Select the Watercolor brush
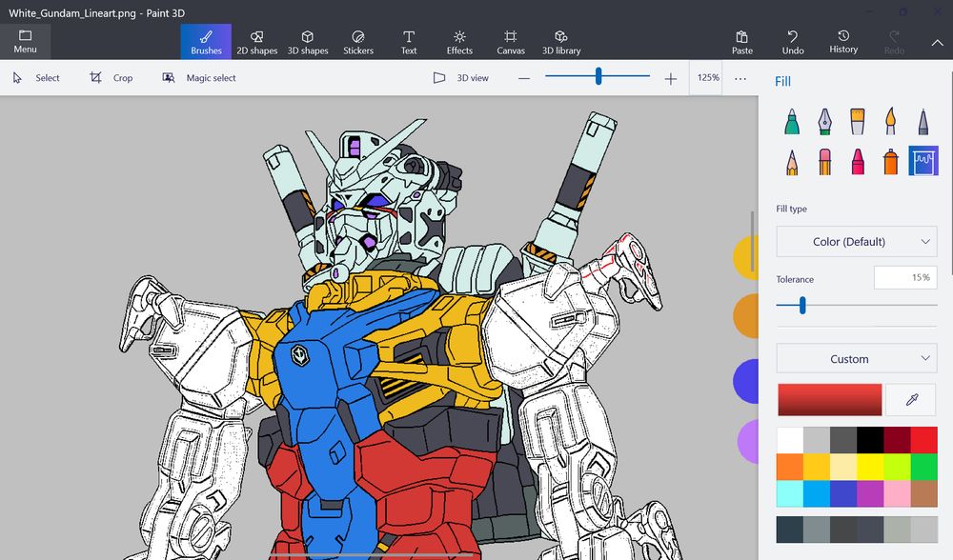The image size is (953, 560). point(890,122)
